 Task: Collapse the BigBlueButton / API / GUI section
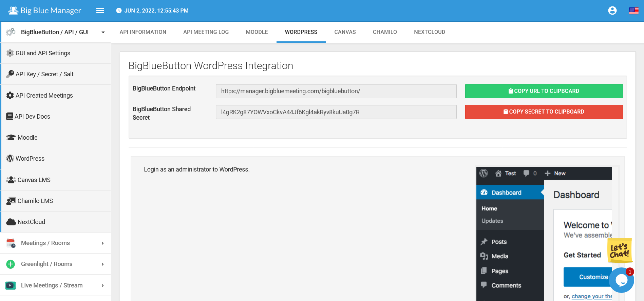103,32
